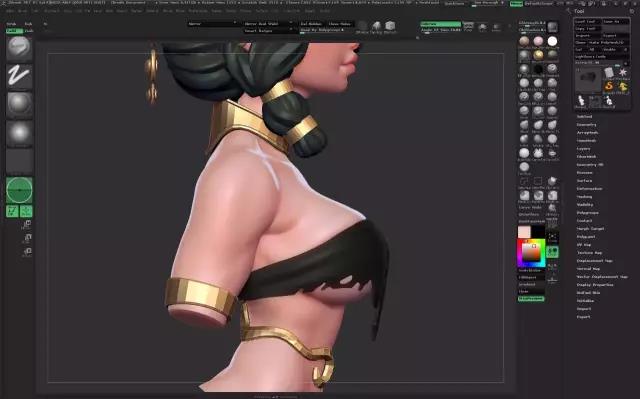Open the Alpha menu

(x=10, y=11)
